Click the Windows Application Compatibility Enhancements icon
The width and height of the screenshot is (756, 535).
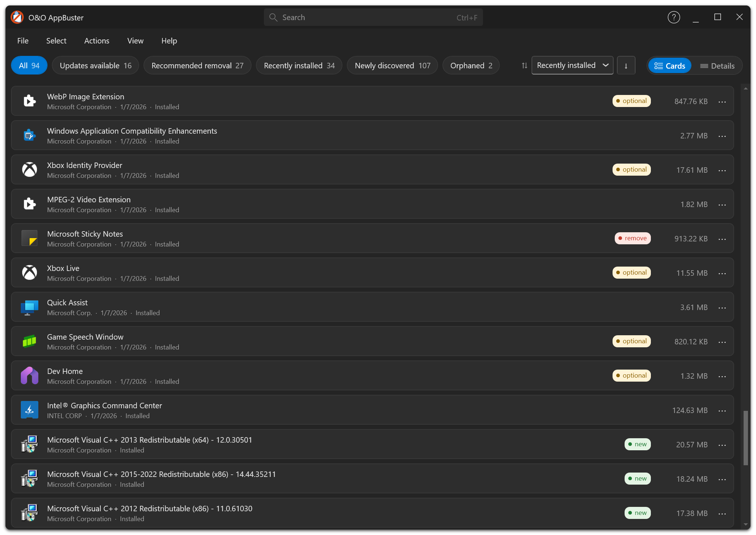coord(30,135)
